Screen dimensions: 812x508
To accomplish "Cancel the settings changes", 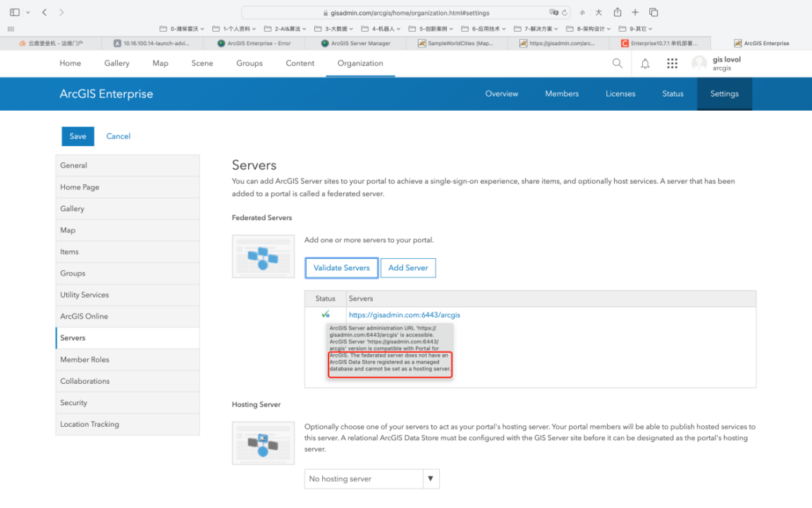I will [x=118, y=136].
